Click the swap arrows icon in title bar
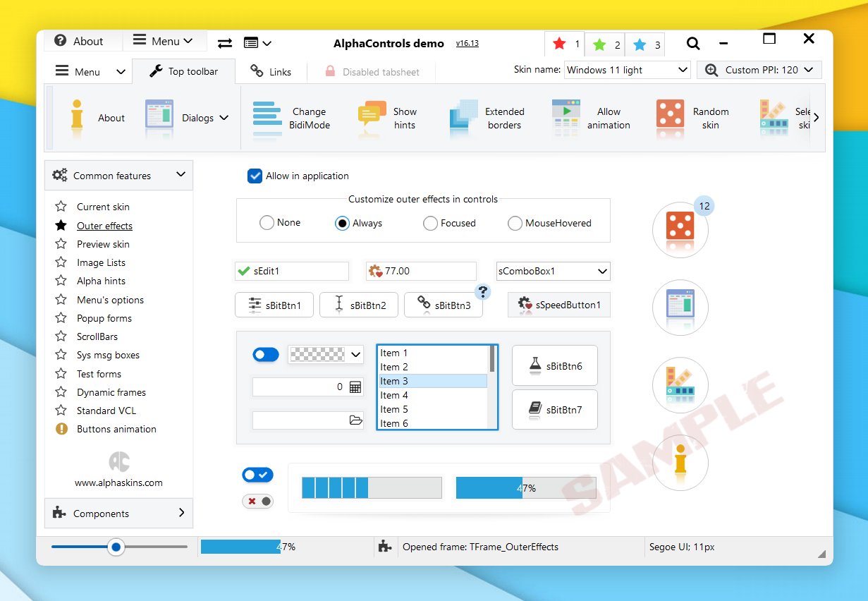This screenshot has height=601, width=868. click(225, 43)
